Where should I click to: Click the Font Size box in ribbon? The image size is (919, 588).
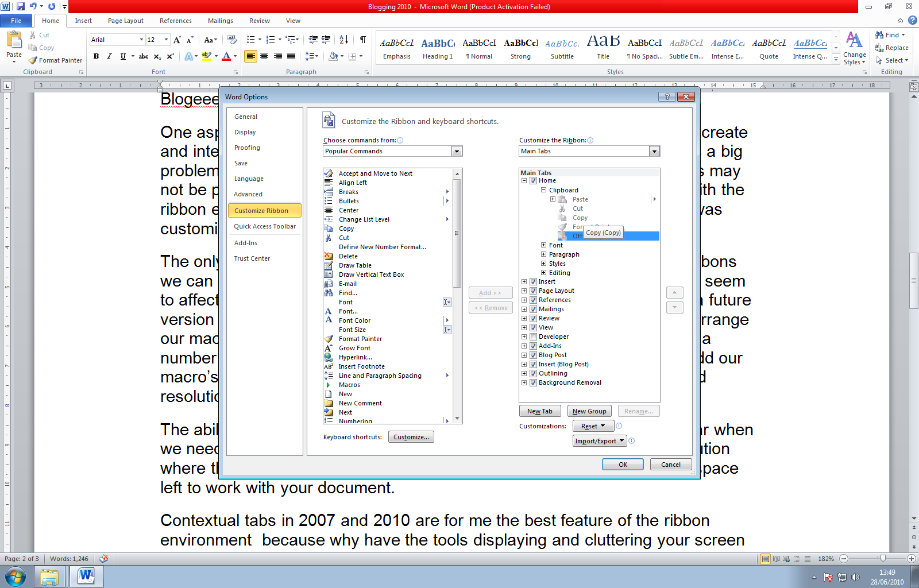click(x=157, y=40)
